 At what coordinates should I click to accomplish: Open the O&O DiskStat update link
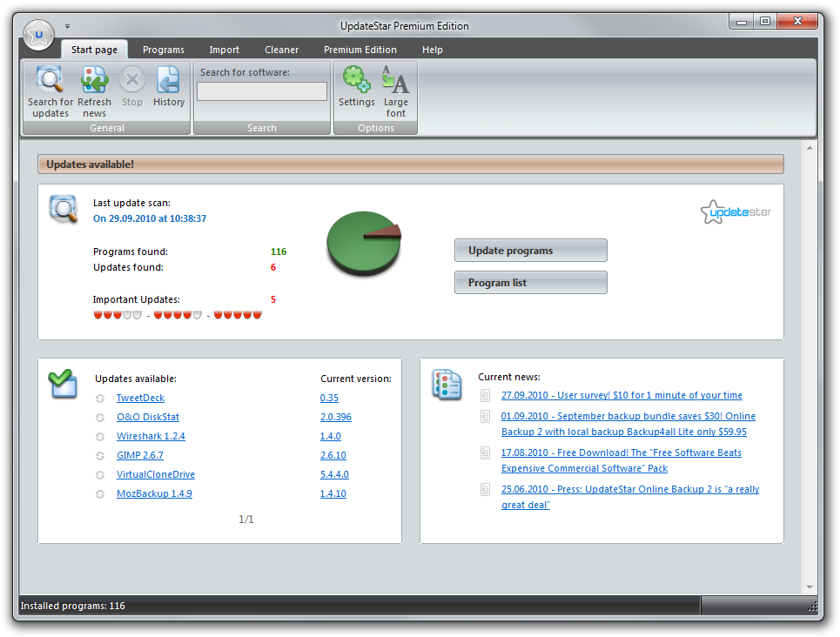coord(148,418)
